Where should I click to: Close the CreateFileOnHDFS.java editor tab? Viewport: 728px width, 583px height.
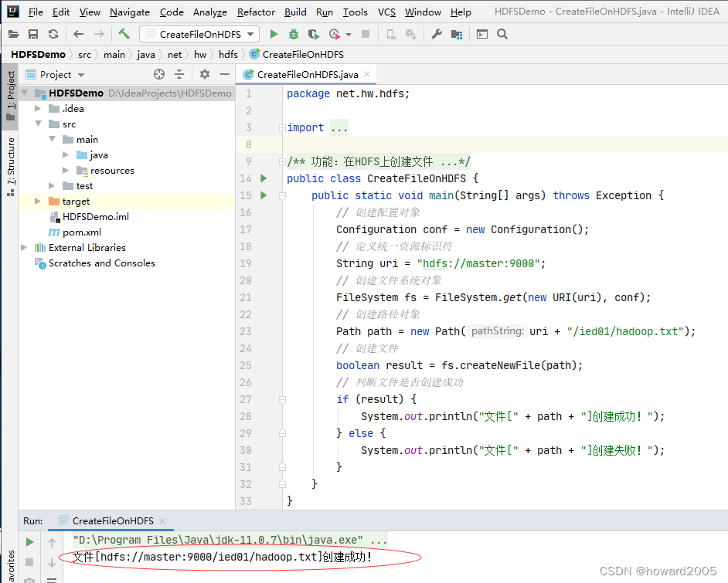[368, 75]
